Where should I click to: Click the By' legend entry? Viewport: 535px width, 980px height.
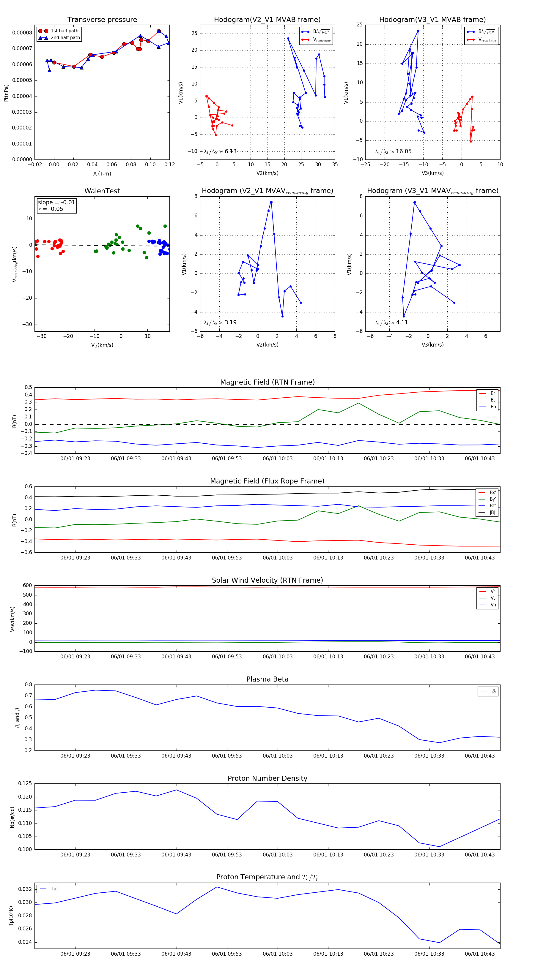487,499
